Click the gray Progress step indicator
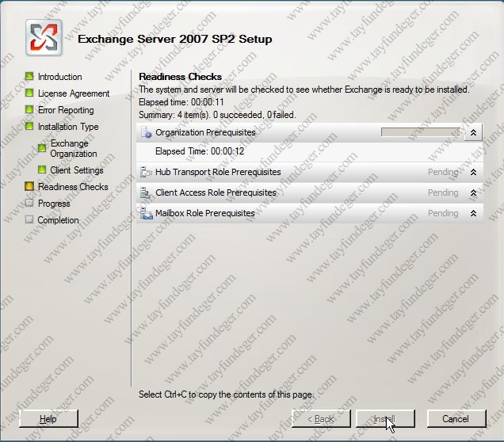The width and height of the screenshot is (504, 442). point(29,203)
